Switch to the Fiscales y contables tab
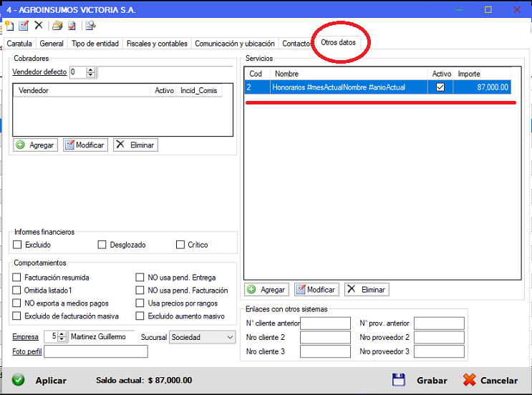The image size is (532, 395). (x=157, y=44)
